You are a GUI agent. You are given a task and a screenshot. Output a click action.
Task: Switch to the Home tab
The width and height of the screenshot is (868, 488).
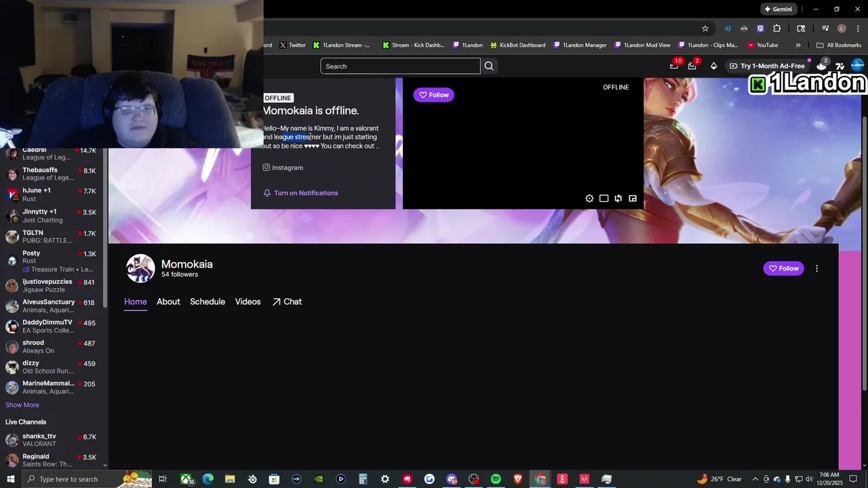tap(136, 302)
